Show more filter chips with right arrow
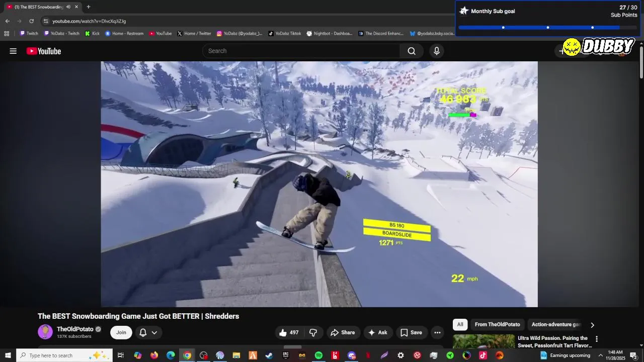 click(592, 325)
